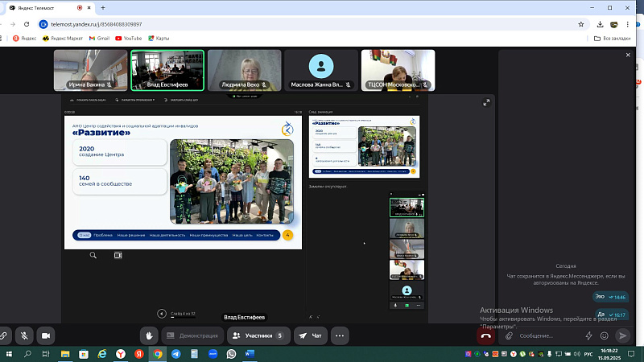644x362 pixels.
Task: Click the Наша деятельность slide tab
Action: coord(167,235)
